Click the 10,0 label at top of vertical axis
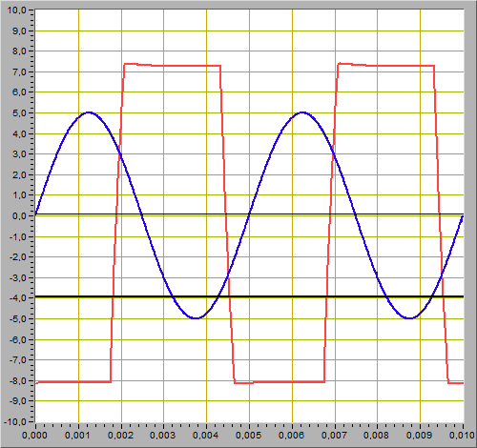 (16, 10)
